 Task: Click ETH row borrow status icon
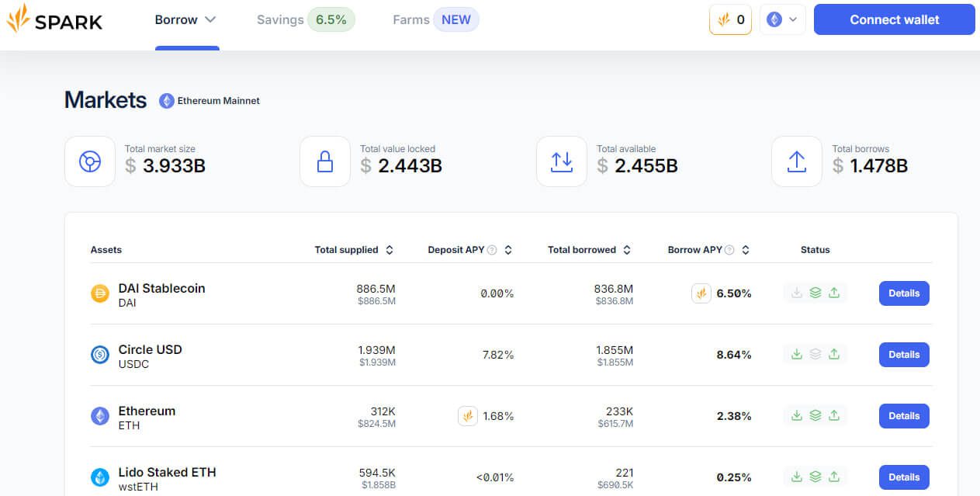tap(834, 416)
